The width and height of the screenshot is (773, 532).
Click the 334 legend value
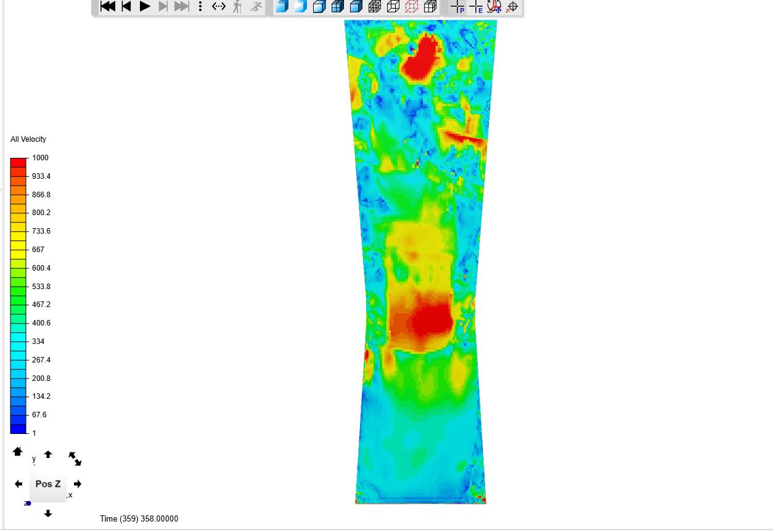tap(38, 342)
